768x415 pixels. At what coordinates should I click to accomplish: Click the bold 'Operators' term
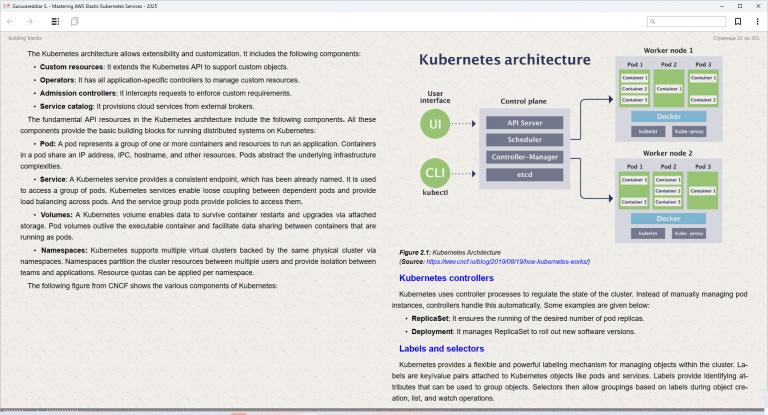tap(58, 80)
